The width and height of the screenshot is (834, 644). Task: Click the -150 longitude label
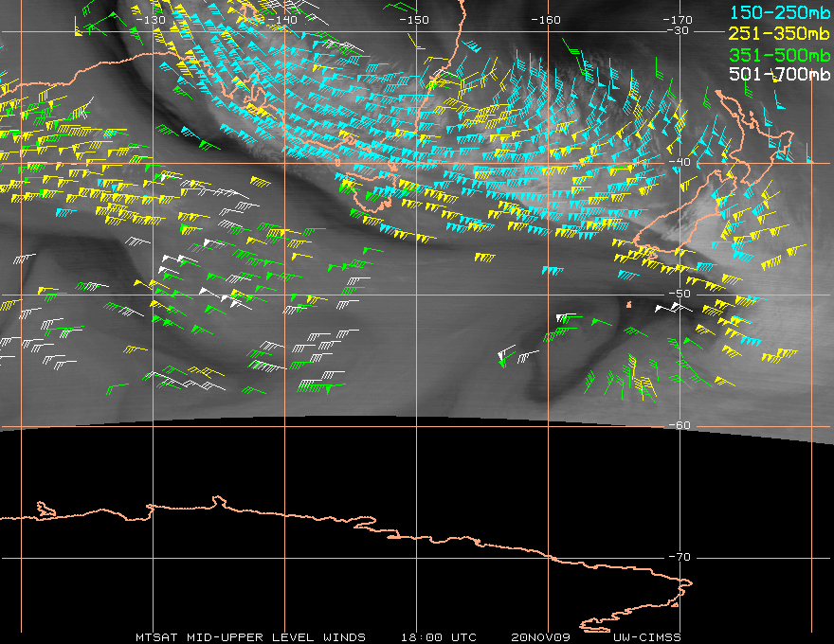[x=414, y=20]
